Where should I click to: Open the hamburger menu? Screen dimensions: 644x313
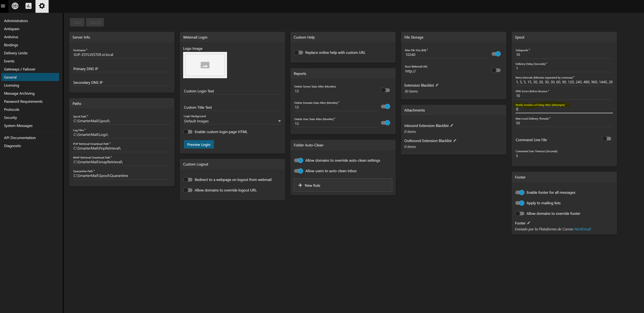point(3,6)
